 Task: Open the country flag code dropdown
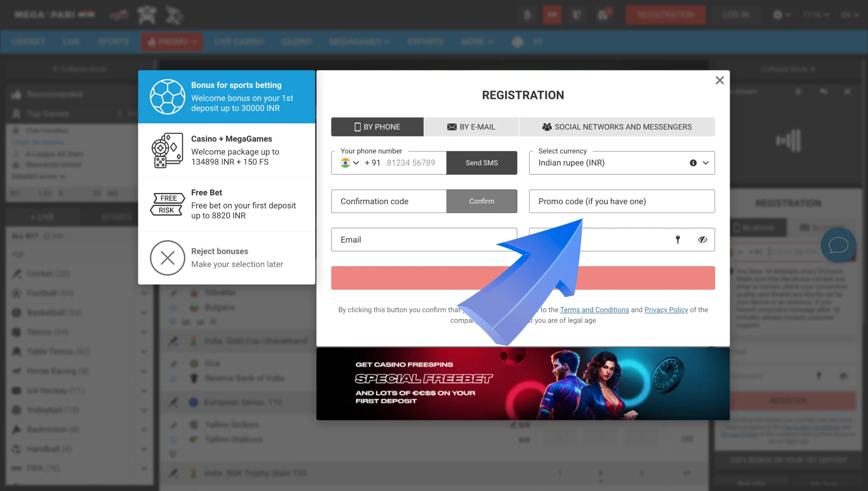click(350, 163)
